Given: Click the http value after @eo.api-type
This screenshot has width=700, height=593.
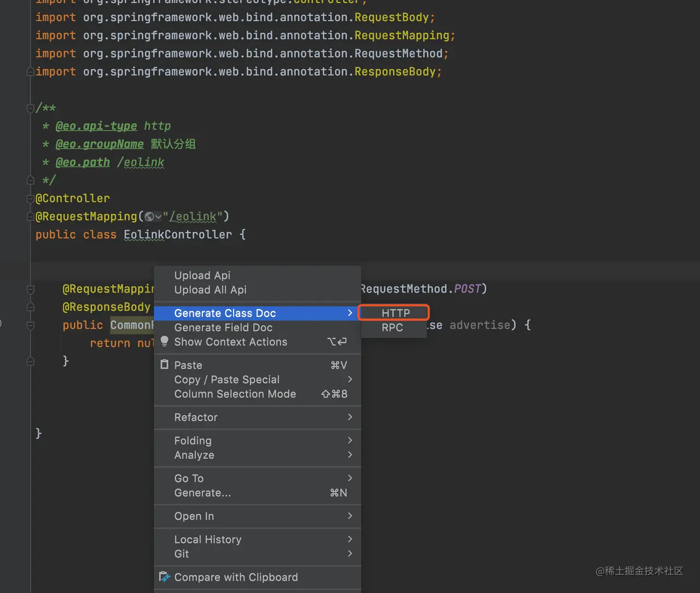Looking at the screenshot, I should coord(157,126).
